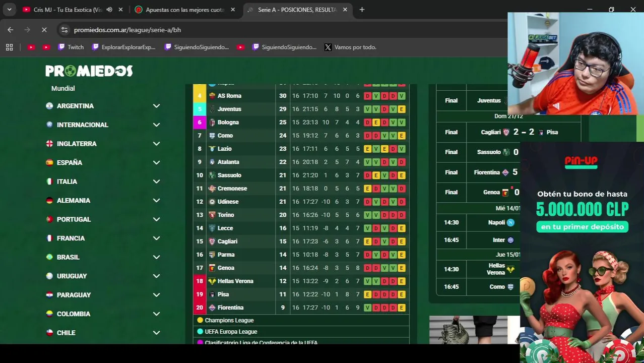Viewport: 644px width, 363px height.
Task: Click the Torino crest icon
Action: (x=212, y=215)
